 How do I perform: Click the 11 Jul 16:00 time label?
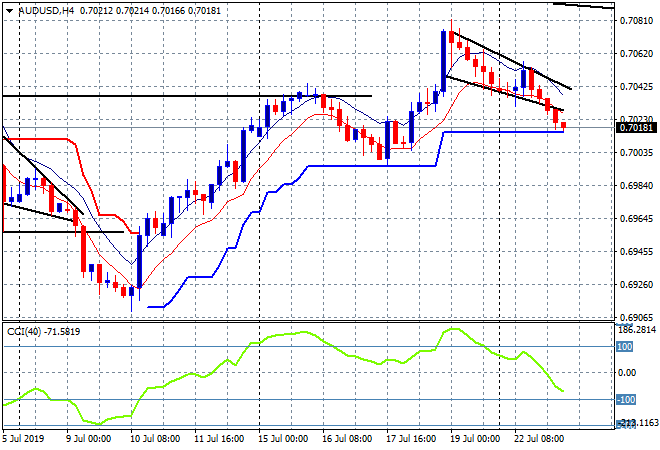[x=219, y=439]
